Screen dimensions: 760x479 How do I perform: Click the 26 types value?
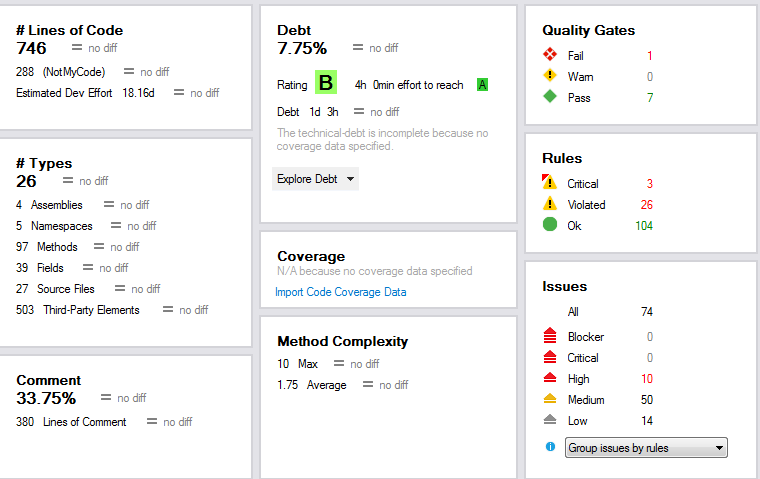[26, 181]
